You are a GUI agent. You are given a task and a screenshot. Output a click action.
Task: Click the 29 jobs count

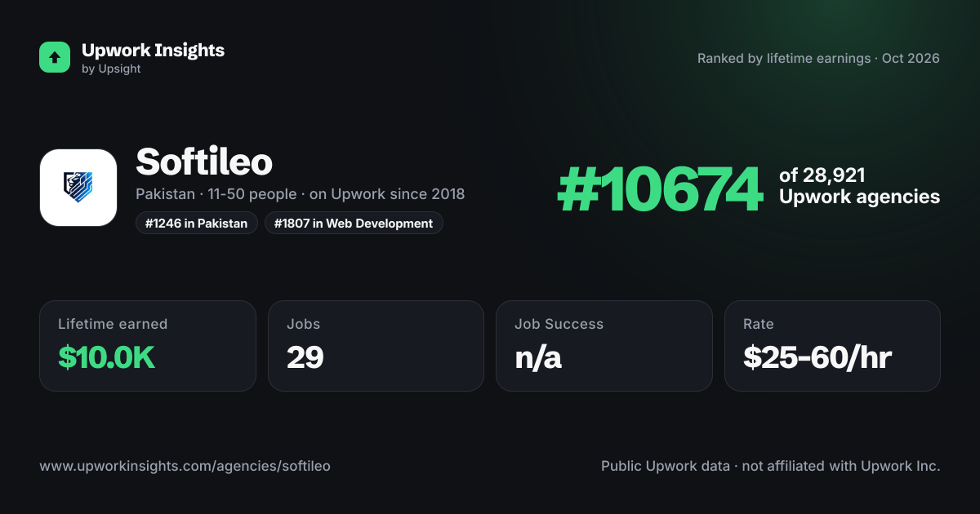point(305,357)
